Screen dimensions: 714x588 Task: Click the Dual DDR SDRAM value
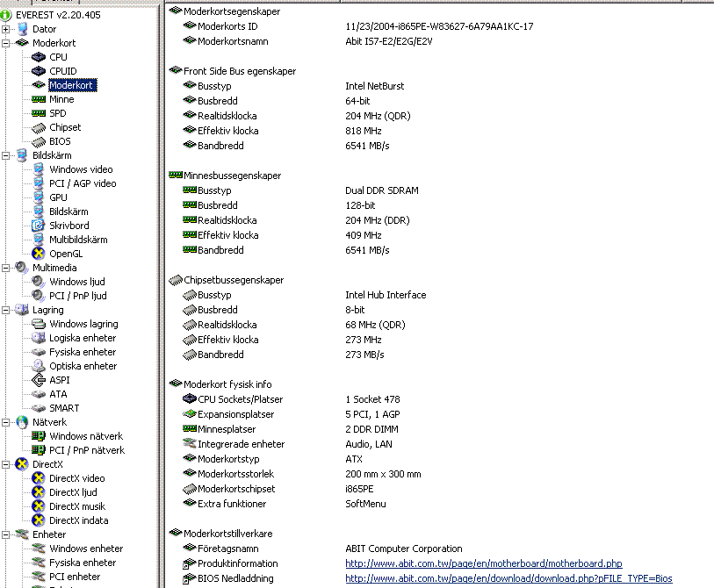tap(381, 190)
